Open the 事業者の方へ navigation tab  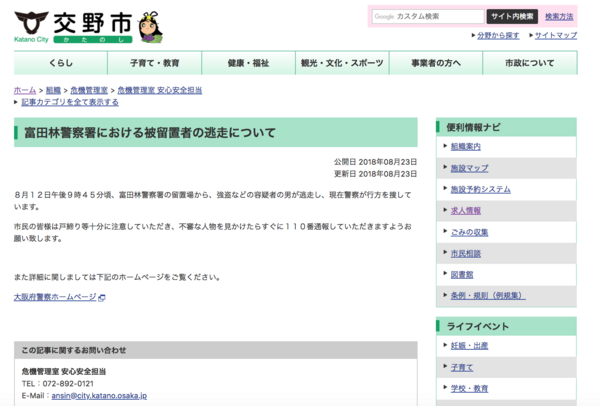click(x=436, y=63)
